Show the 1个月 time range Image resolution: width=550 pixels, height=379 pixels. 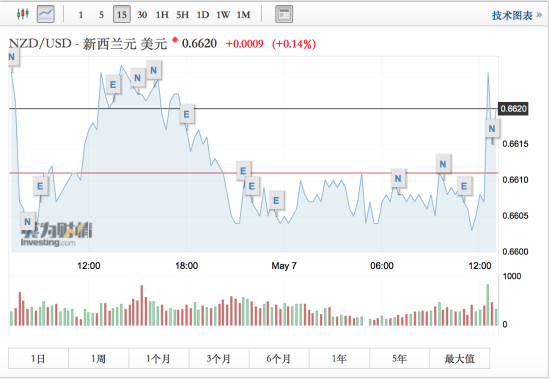159,358
